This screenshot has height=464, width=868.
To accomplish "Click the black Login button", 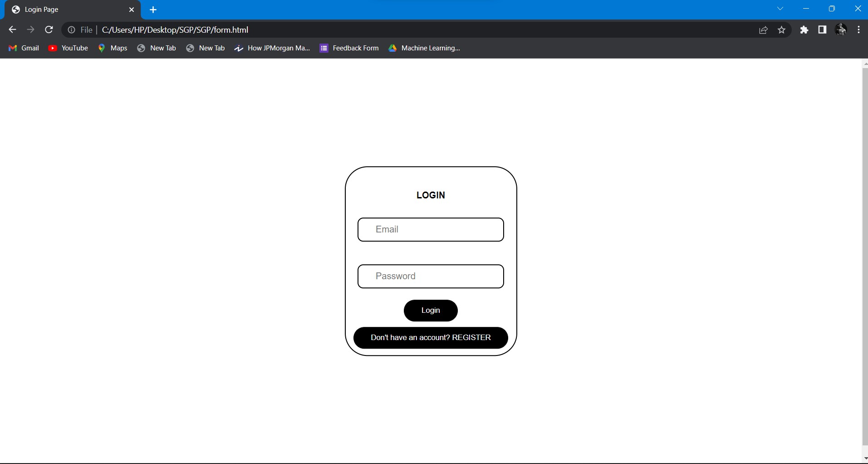I will pyautogui.click(x=431, y=311).
